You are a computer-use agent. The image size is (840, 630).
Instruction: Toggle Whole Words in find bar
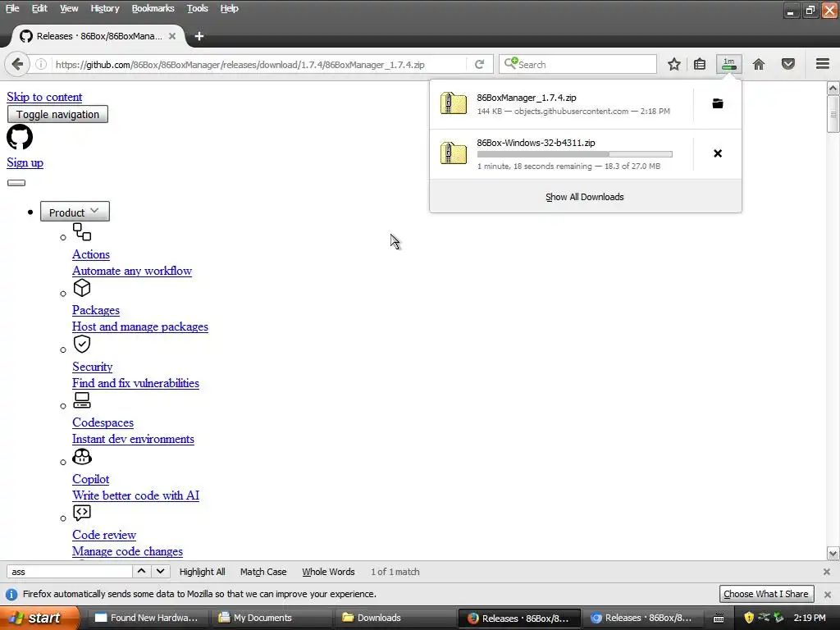coord(328,572)
